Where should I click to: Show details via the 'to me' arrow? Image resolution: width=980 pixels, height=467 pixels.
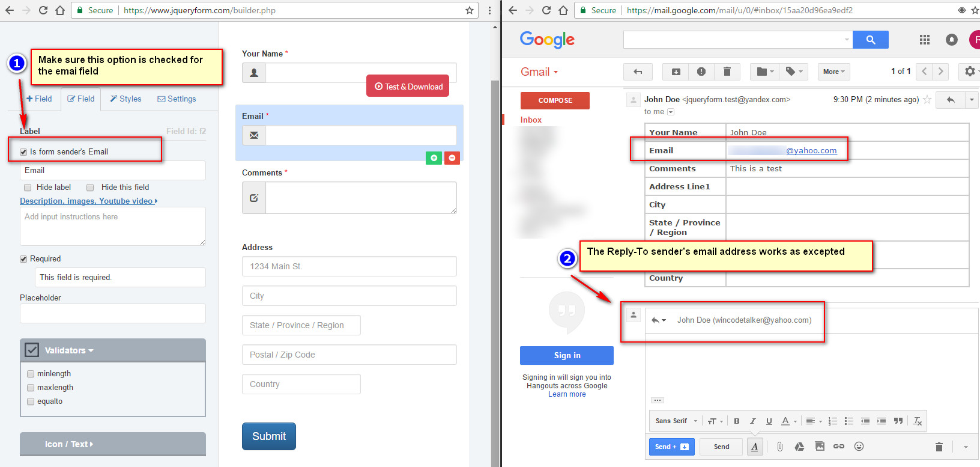coord(671,112)
